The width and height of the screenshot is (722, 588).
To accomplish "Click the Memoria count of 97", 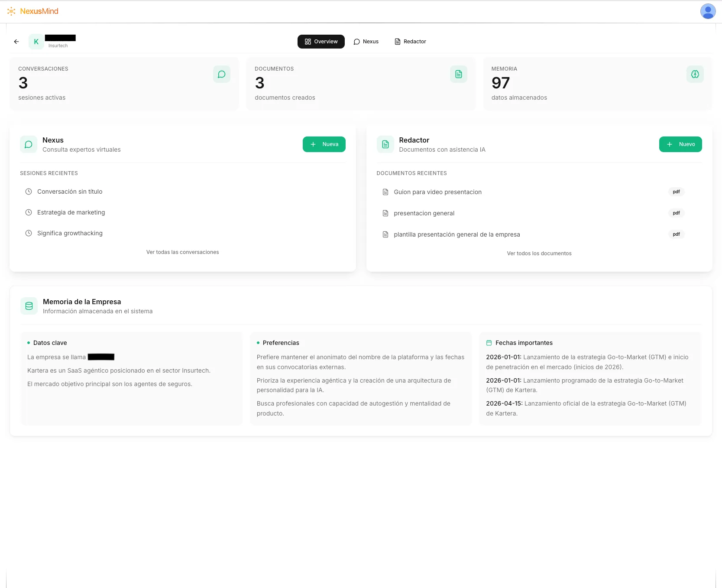I will (x=501, y=83).
